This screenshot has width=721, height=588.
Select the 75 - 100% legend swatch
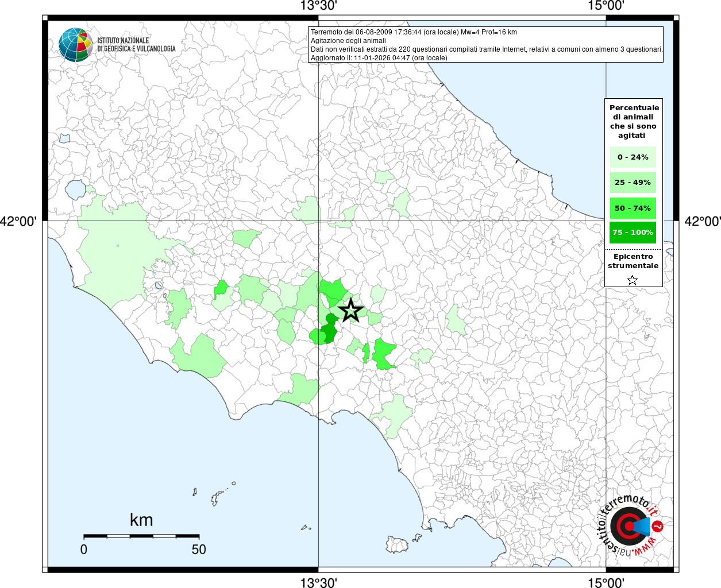633,232
